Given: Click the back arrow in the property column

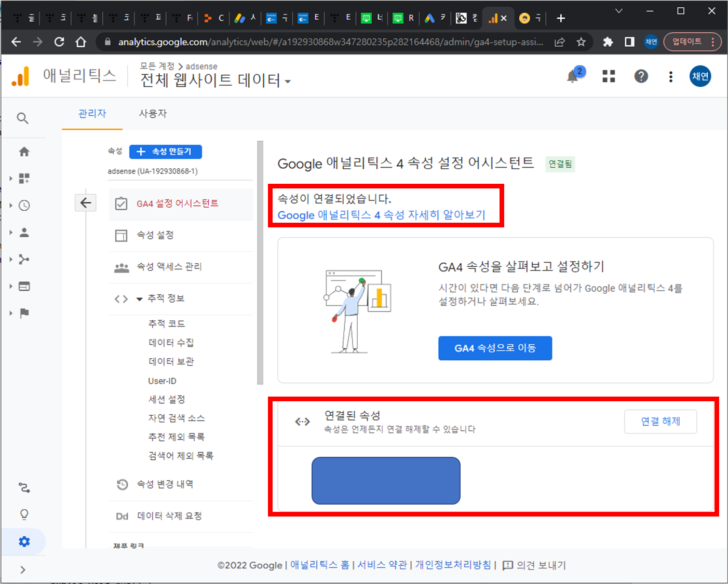Looking at the screenshot, I should pos(86,202).
